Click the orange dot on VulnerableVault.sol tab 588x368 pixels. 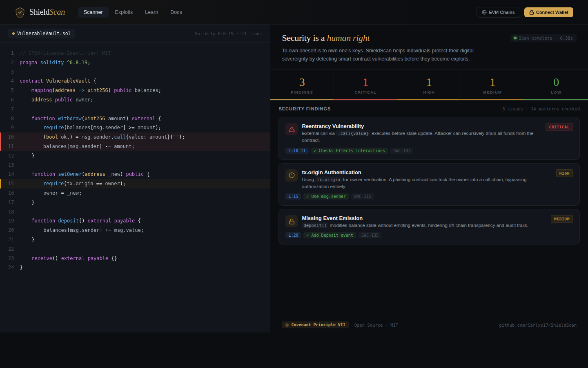click(x=13, y=34)
